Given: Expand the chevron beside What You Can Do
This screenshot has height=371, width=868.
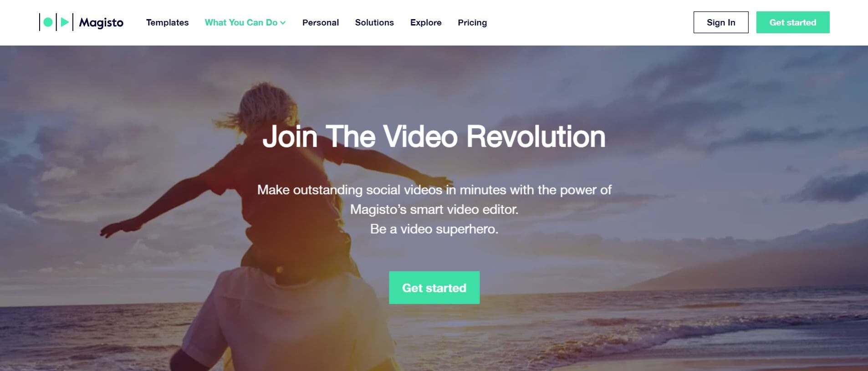Looking at the screenshot, I should click(283, 23).
